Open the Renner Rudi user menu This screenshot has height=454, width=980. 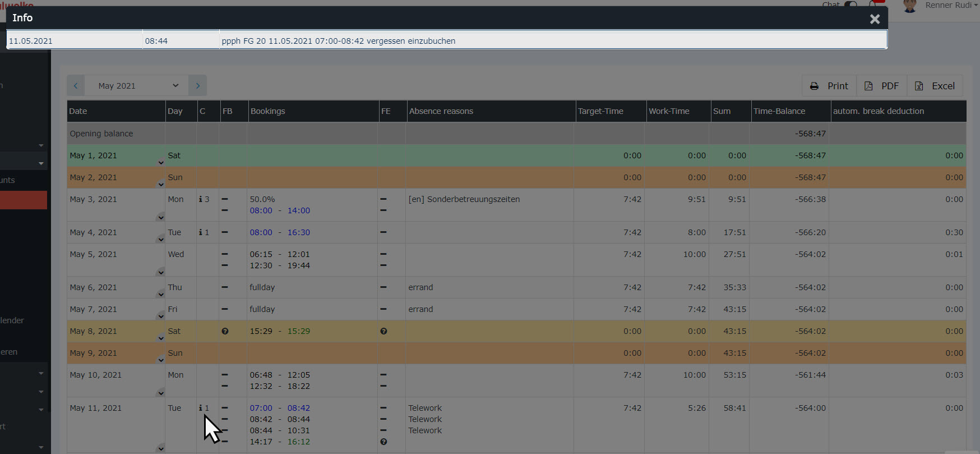coord(951,5)
